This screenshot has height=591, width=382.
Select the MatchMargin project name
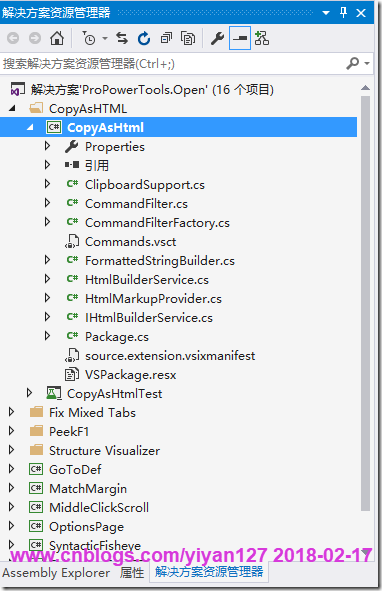pyautogui.click(x=88, y=489)
